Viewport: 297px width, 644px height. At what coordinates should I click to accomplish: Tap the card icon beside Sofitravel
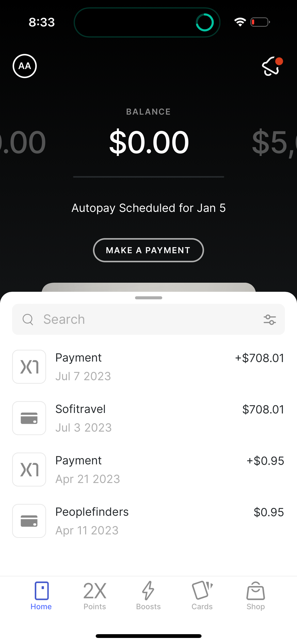click(x=29, y=418)
